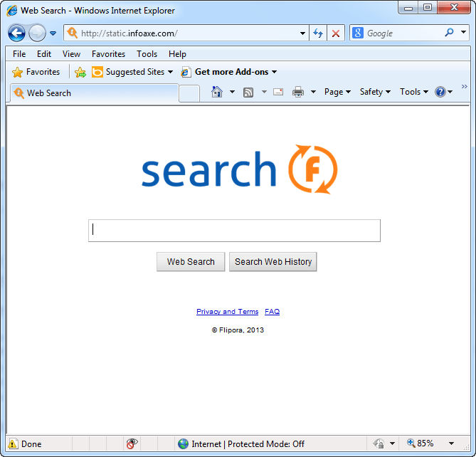The image size is (476, 457).
Task: Expand the zoom level dropdown arrow
Action: click(x=451, y=443)
